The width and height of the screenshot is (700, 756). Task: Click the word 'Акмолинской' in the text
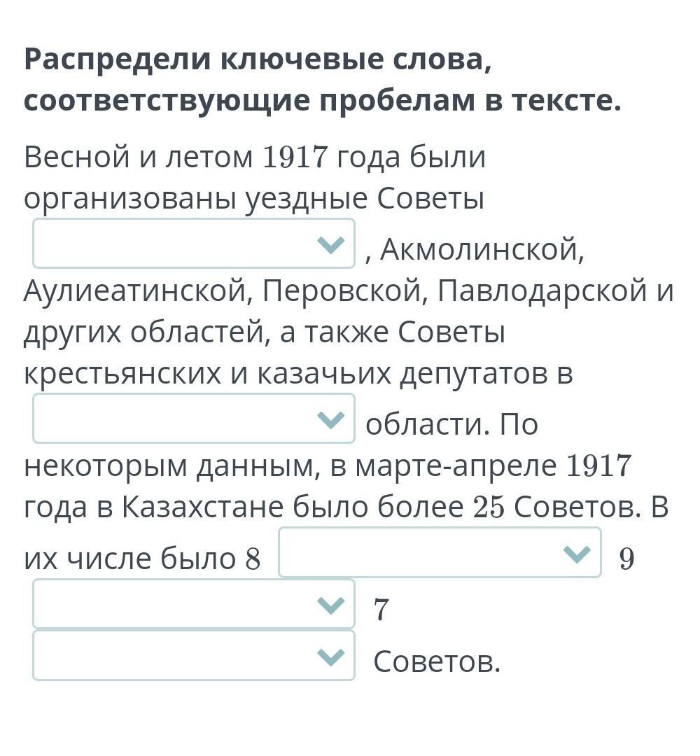point(482,249)
